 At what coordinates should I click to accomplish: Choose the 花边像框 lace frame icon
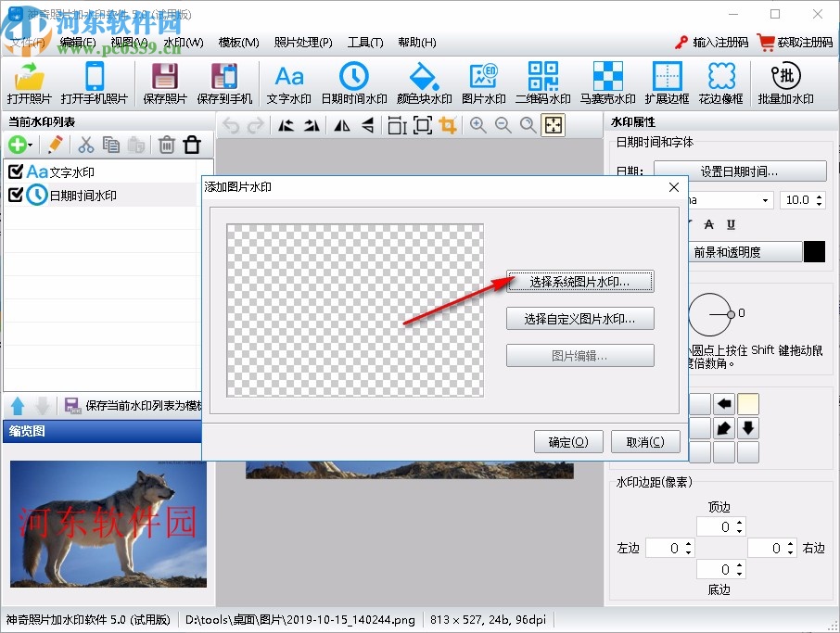(x=721, y=83)
